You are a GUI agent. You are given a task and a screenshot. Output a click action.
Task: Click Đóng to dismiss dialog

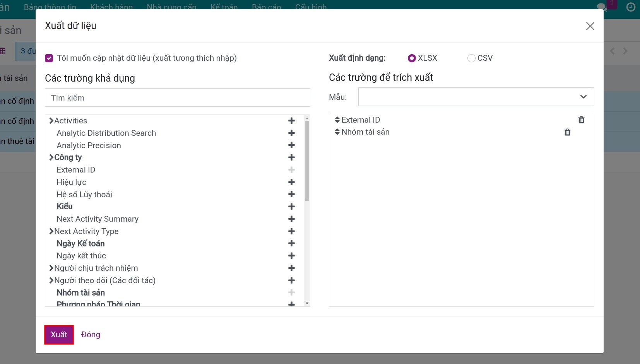coord(91,335)
